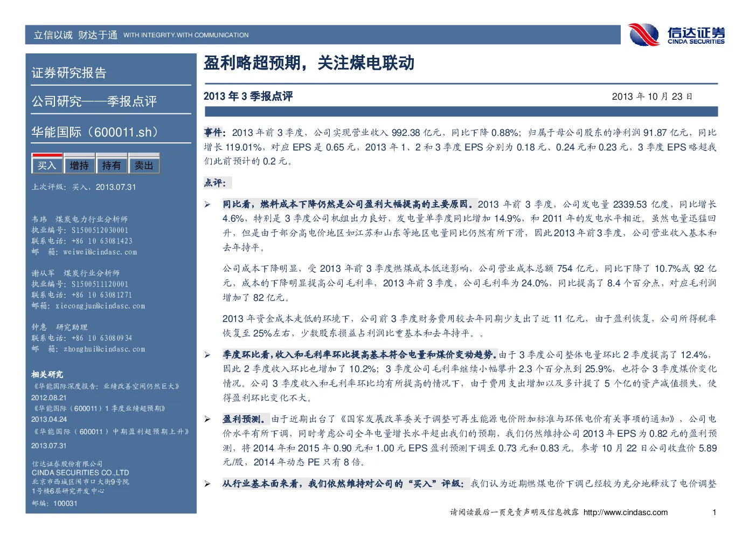
Task: Click paragraph starting 2013 年资金成本走低的环境下
Action: [x=469, y=326]
